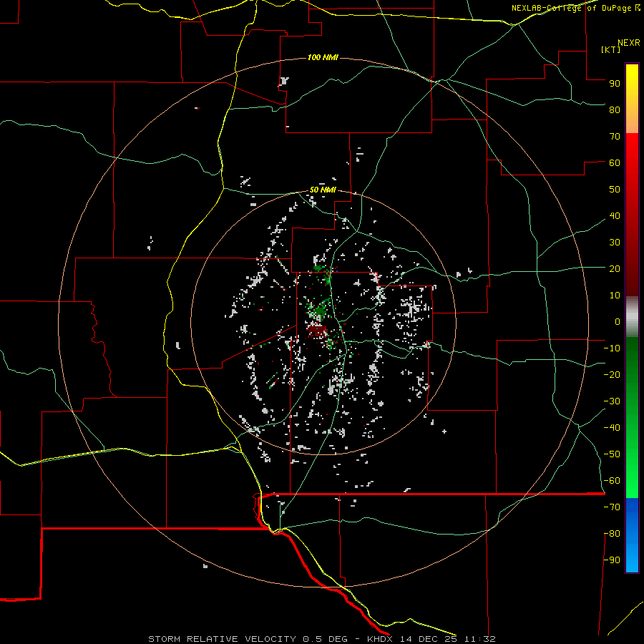Click the dark red velocity patch near radar center

click(x=316, y=330)
